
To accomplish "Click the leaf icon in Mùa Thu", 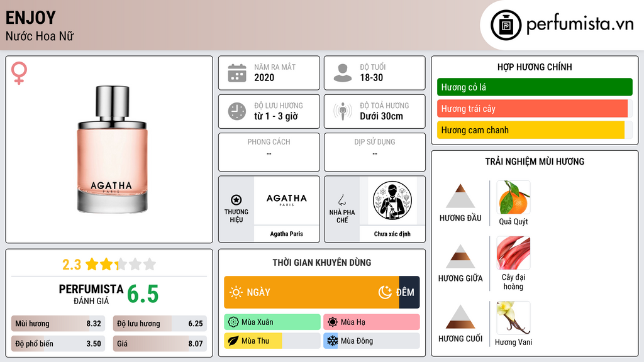I will pyautogui.click(x=233, y=341).
